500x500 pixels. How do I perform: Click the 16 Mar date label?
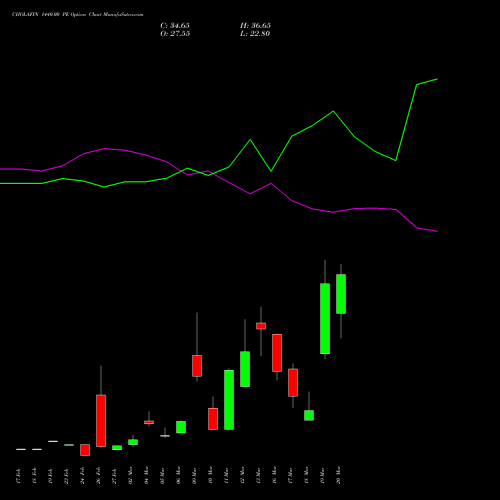tap(274, 475)
